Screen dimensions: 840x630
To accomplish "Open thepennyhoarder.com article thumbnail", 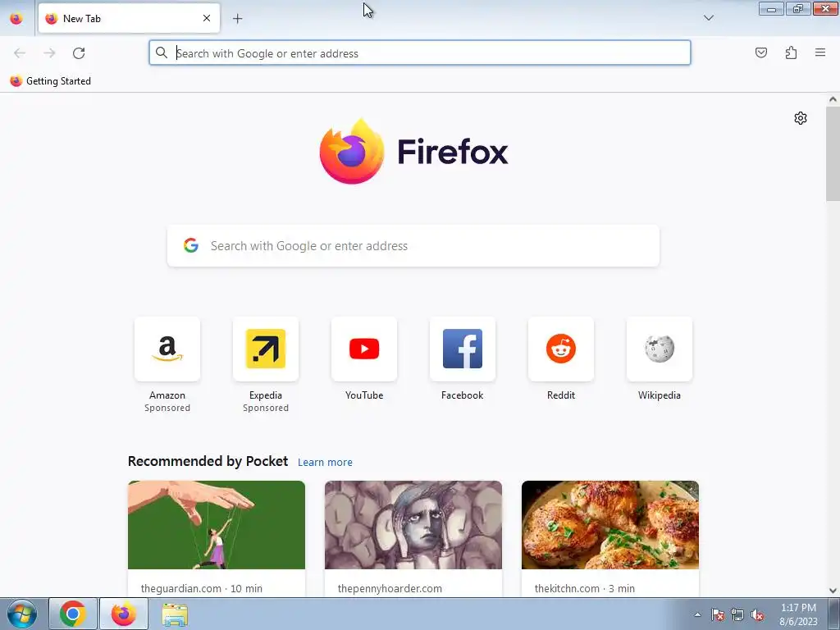I will [413, 525].
